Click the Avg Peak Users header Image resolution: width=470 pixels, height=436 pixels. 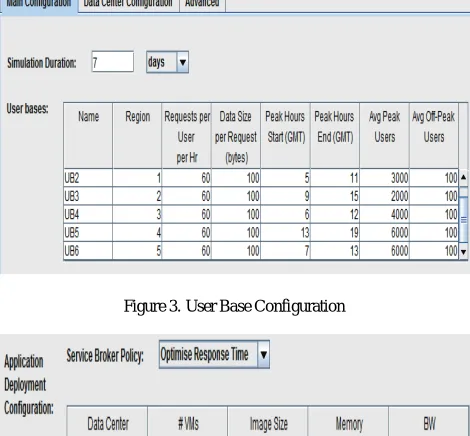click(384, 135)
